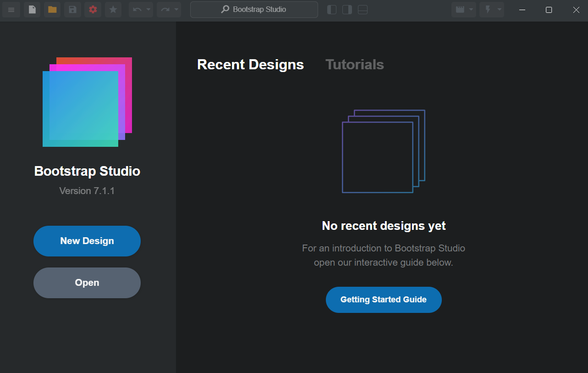Click the redo arrow icon

[165, 10]
